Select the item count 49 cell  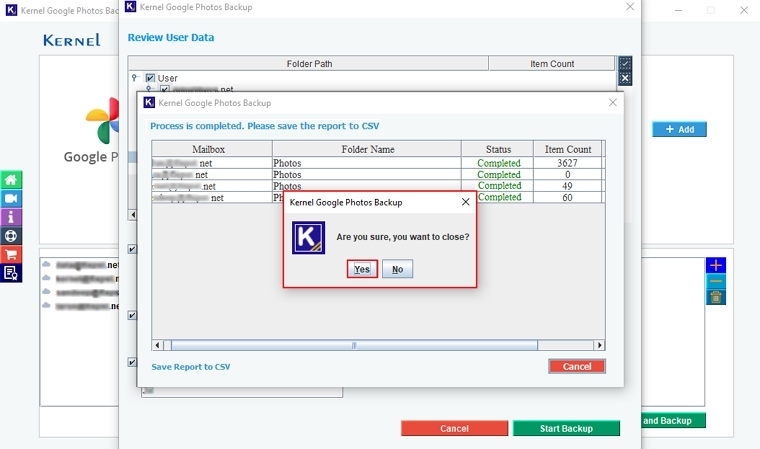[x=568, y=186]
